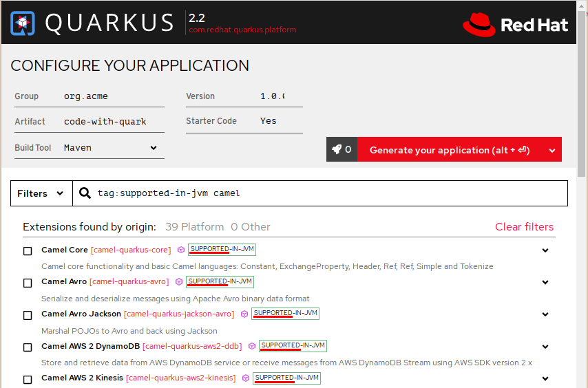The width and height of the screenshot is (588, 388).
Task: Enable the Camel AWS 2 DynamoDB checkbox
Action: 28,347
